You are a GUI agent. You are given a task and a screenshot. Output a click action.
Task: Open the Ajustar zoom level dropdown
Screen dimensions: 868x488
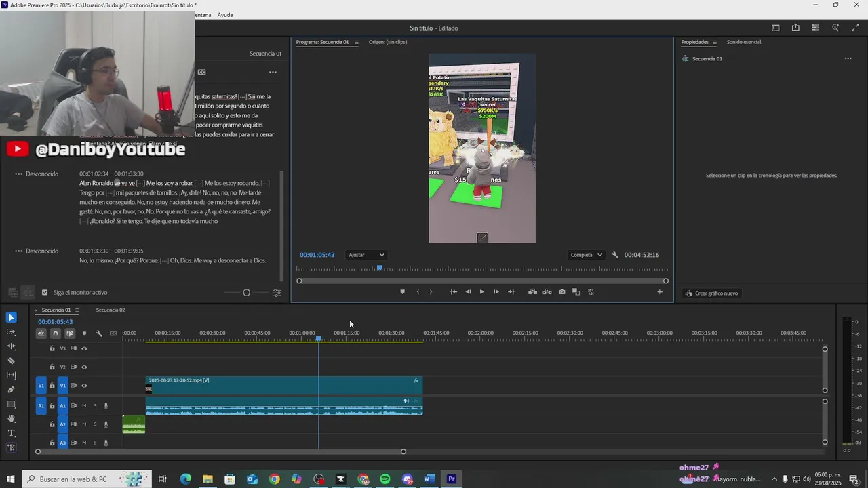(x=366, y=255)
